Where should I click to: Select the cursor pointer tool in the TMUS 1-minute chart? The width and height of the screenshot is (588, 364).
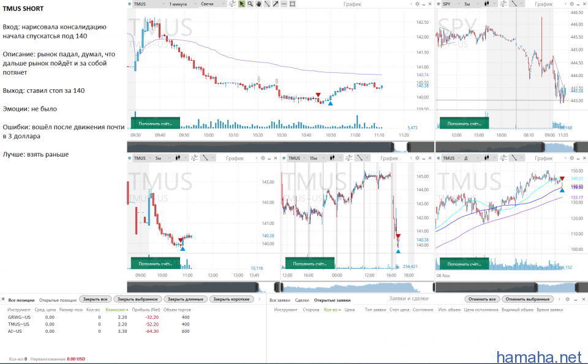[x=241, y=4]
